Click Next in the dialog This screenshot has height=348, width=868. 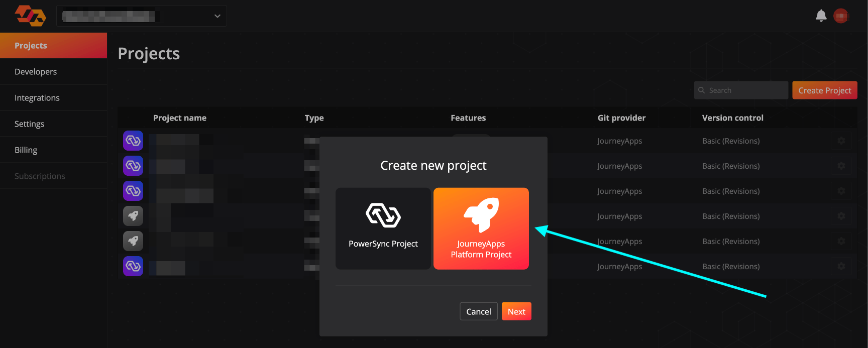(516, 311)
